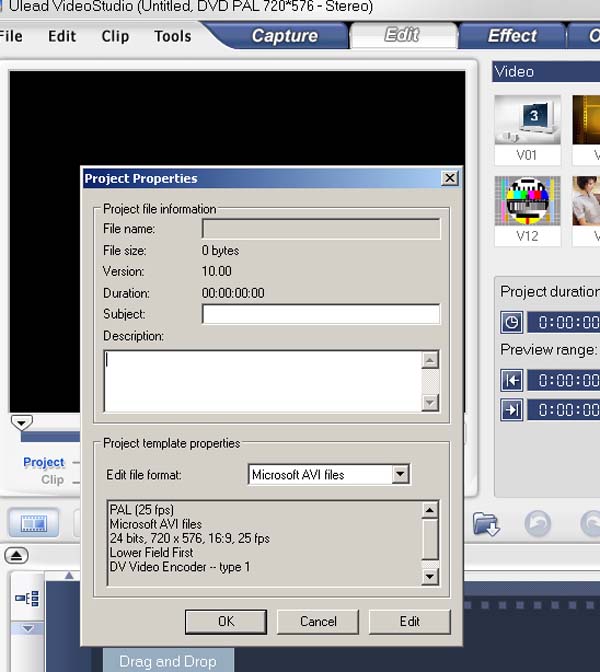Open the Video library gallery dropdown

[546, 72]
